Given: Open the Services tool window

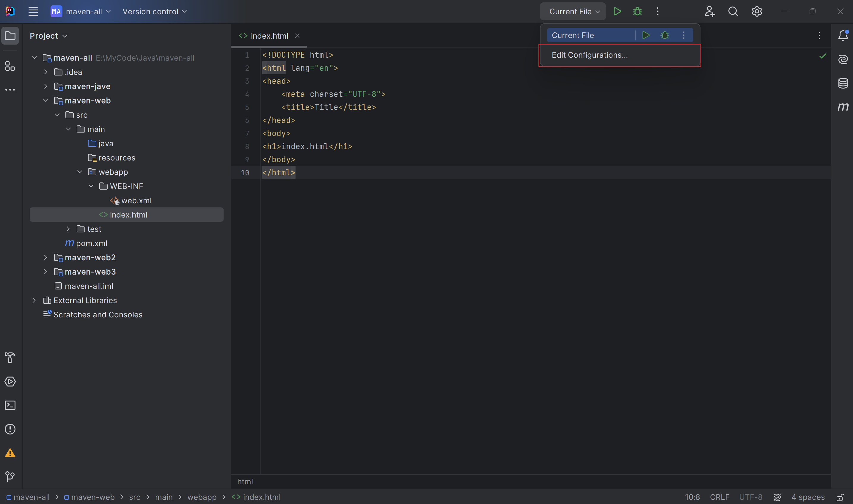Looking at the screenshot, I should pos(10,382).
